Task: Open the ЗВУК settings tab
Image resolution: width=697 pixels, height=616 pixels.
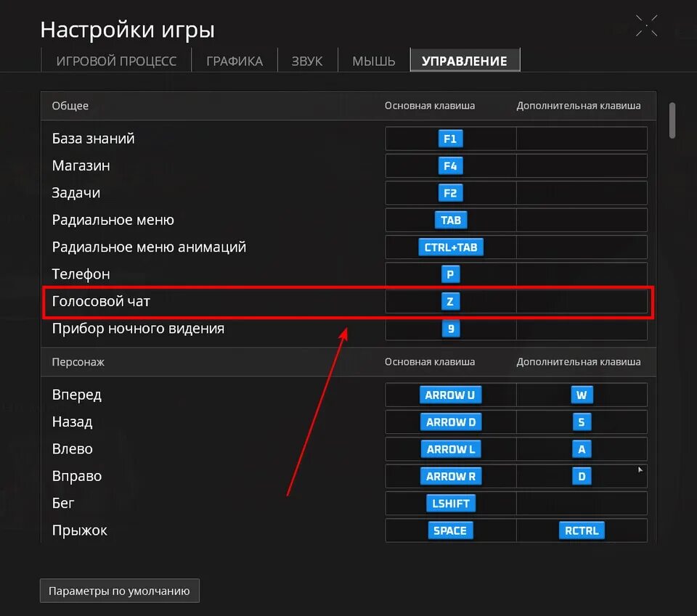Action: coord(307,61)
